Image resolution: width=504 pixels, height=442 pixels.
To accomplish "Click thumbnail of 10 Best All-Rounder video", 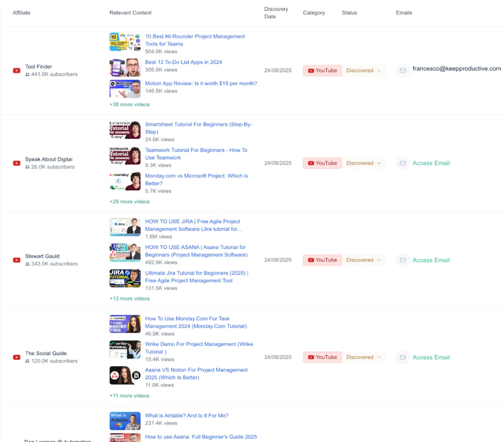I will pyautogui.click(x=125, y=41).
